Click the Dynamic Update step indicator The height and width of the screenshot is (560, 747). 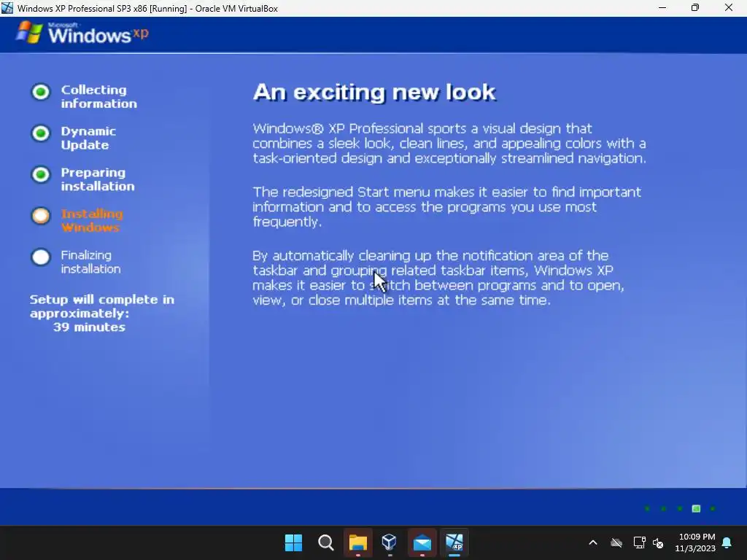coord(41,133)
